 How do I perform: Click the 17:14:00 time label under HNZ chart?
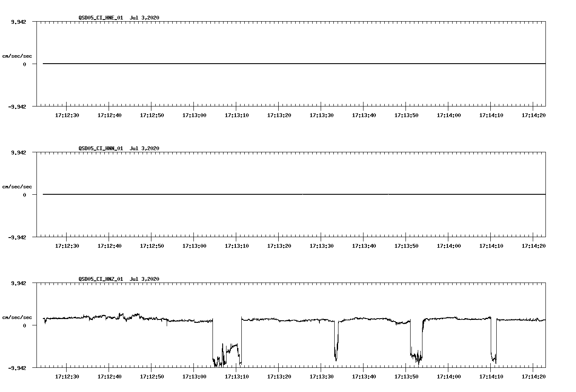[x=449, y=376]
